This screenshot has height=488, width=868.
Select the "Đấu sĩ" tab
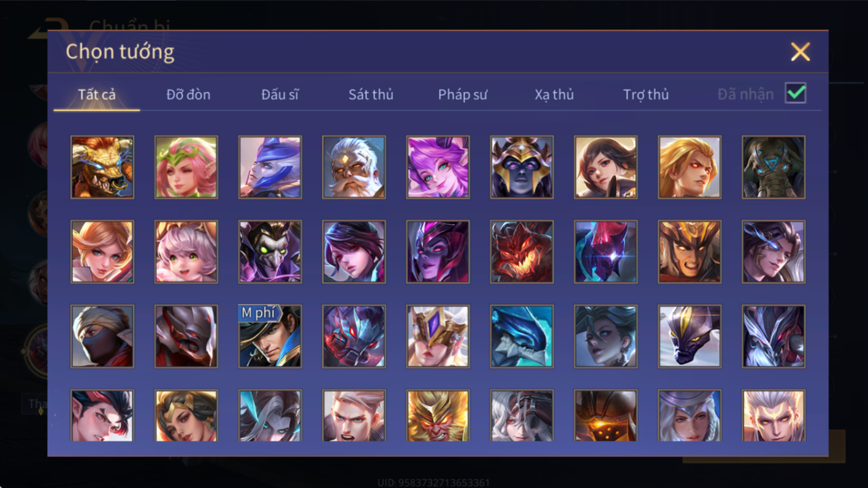click(280, 95)
